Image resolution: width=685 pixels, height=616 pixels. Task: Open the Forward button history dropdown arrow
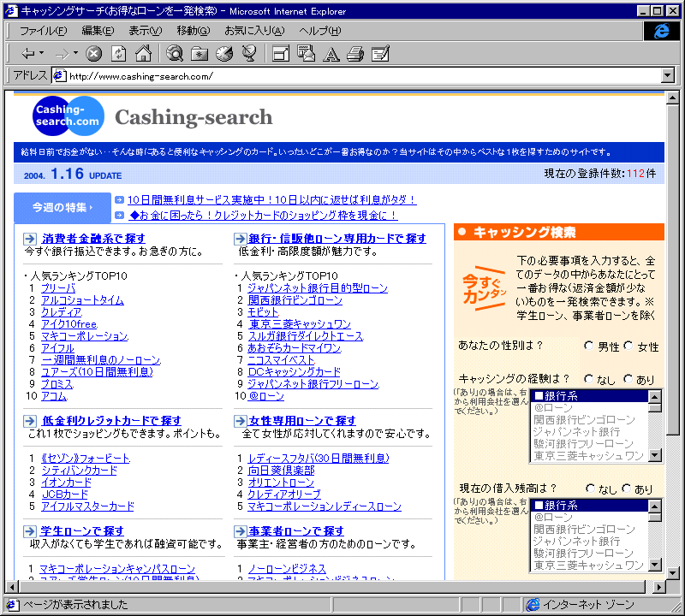75,53
